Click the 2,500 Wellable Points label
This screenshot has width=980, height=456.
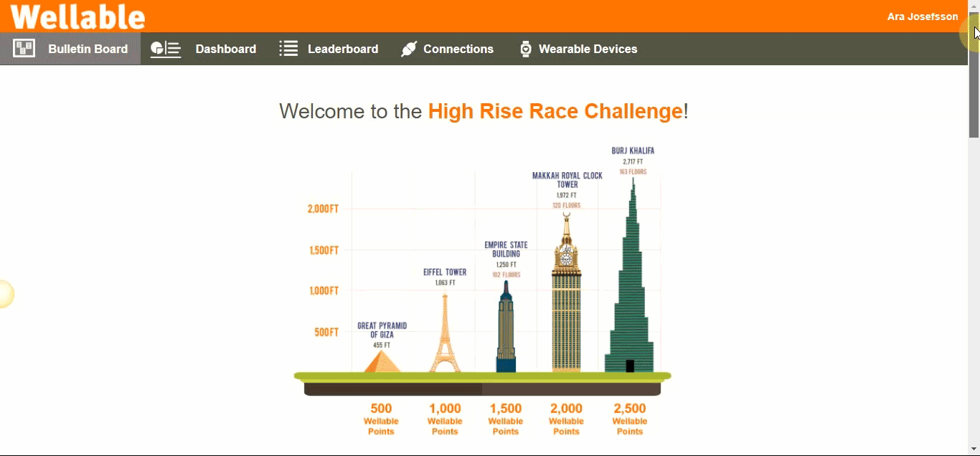point(630,419)
